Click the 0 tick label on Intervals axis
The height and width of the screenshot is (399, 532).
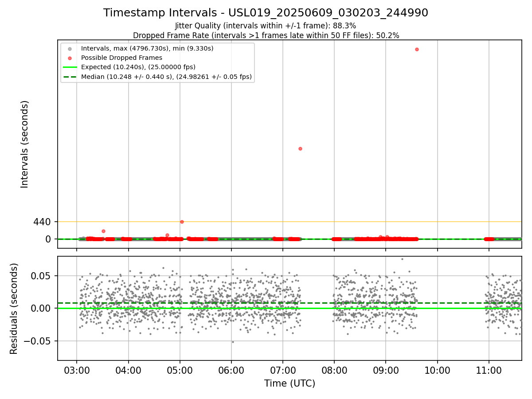tap(48, 239)
